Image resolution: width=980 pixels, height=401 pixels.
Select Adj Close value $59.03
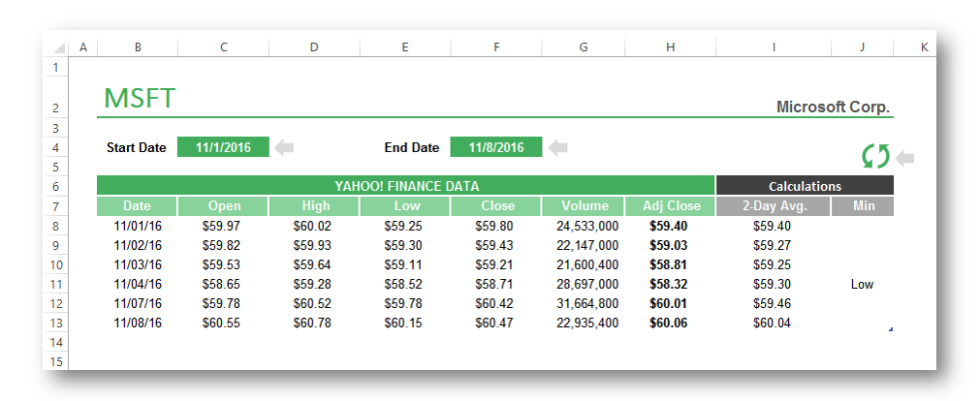[x=669, y=245]
